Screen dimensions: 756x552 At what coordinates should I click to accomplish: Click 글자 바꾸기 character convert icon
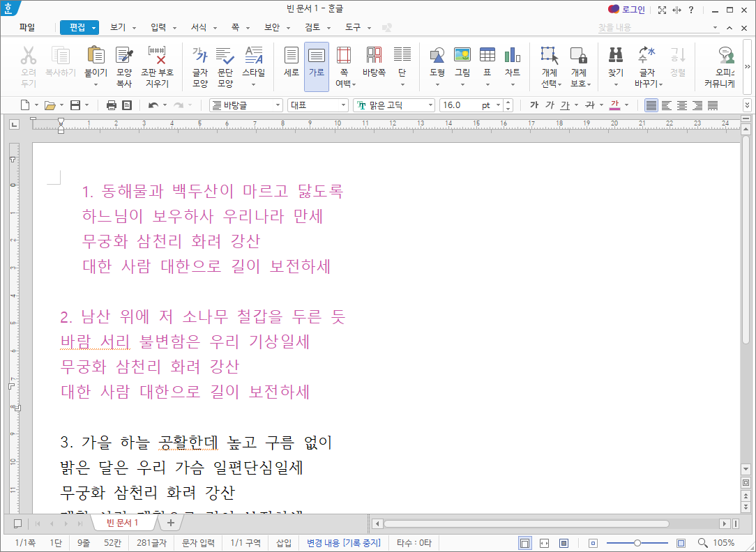point(647,55)
